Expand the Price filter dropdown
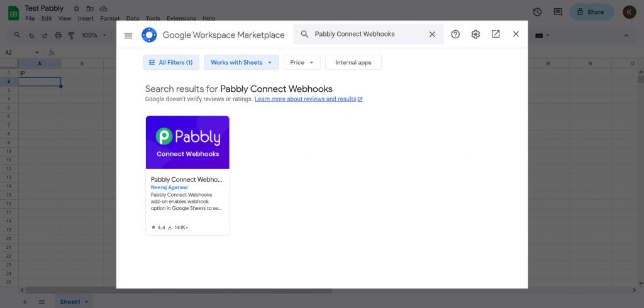The width and height of the screenshot is (644, 308). [302, 62]
